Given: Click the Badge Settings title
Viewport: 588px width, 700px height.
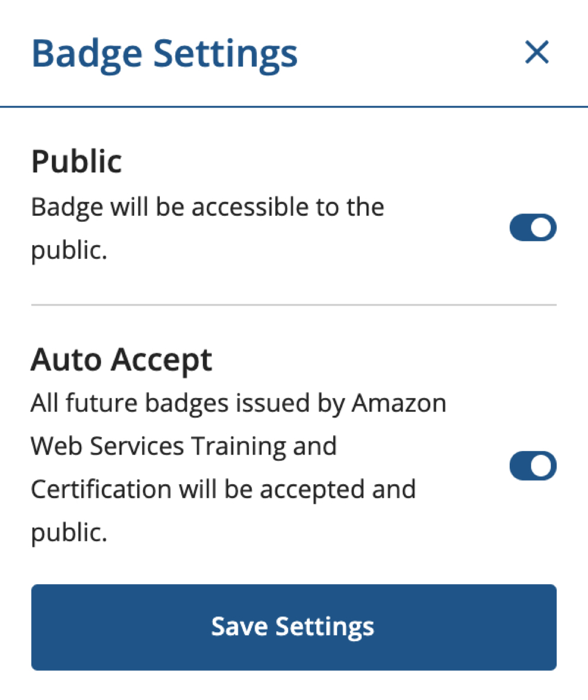Looking at the screenshot, I should [x=165, y=52].
